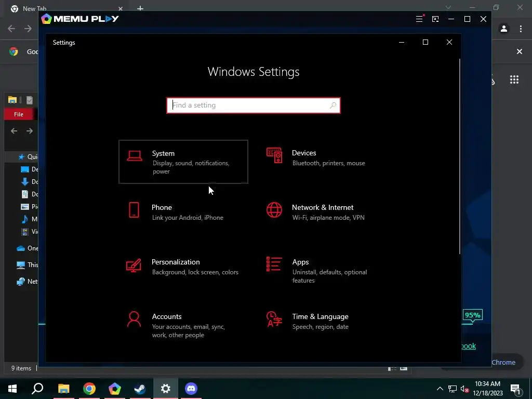
Task: Open MEmu Play hamburger menu
Action: [419, 19]
